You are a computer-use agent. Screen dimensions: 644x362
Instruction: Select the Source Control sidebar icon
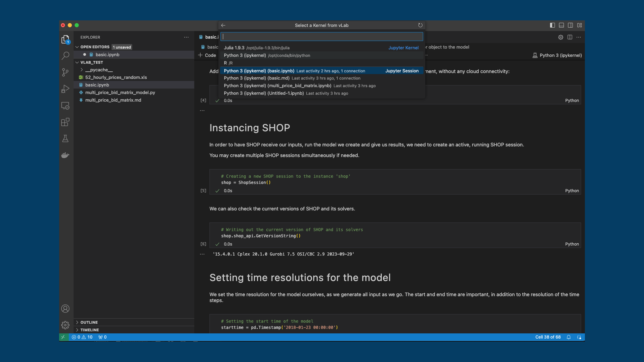pos(65,72)
